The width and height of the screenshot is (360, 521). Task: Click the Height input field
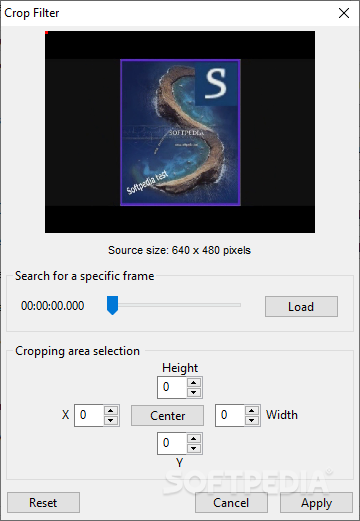(172, 387)
